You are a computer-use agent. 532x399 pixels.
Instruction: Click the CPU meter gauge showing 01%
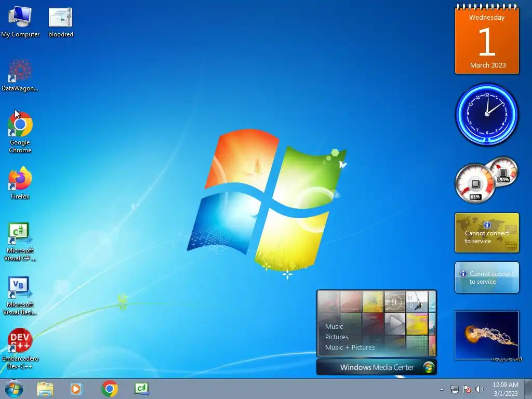pyautogui.click(x=475, y=184)
